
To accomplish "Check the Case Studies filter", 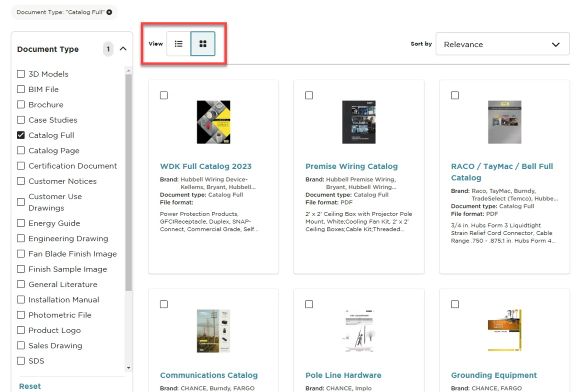I will coord(21,120).
